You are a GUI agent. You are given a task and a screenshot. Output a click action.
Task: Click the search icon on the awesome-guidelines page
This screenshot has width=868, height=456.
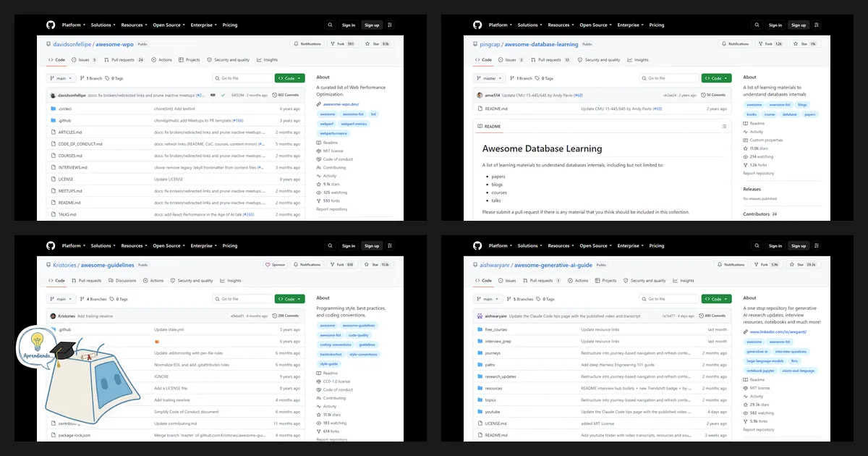[331, 245]
